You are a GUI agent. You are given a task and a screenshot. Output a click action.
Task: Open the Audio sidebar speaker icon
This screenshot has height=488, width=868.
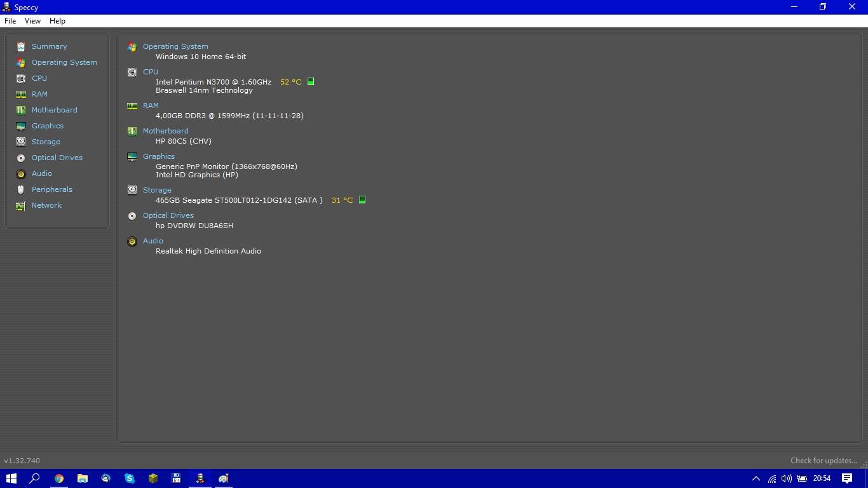coord(21,173)
